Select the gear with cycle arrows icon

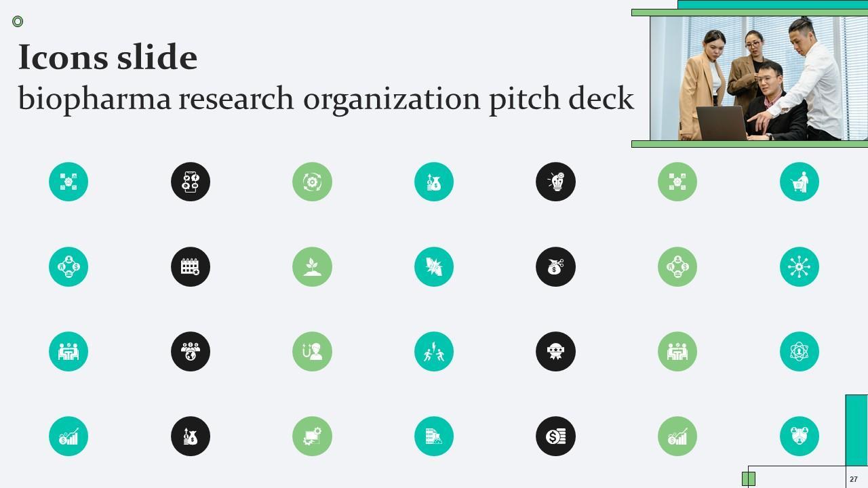(x=312, y=182)
